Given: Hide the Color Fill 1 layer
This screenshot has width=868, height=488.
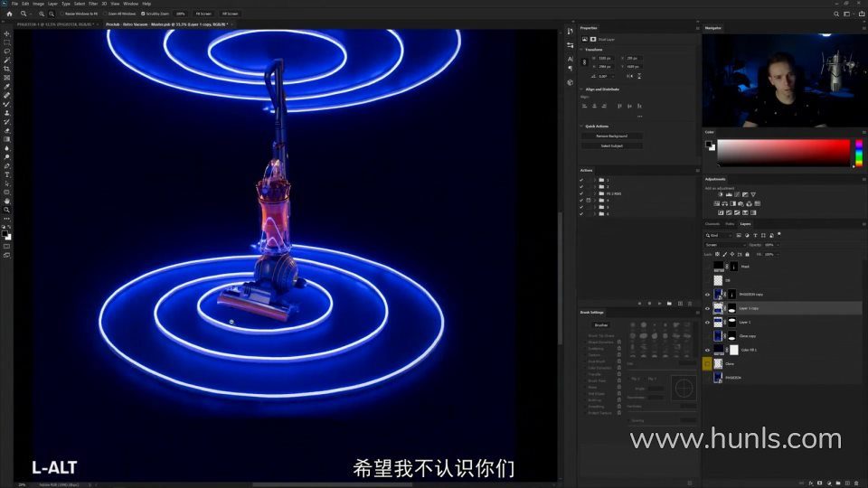Looking at the screenshot, I should pyautogui.click(x=707, y=350).
